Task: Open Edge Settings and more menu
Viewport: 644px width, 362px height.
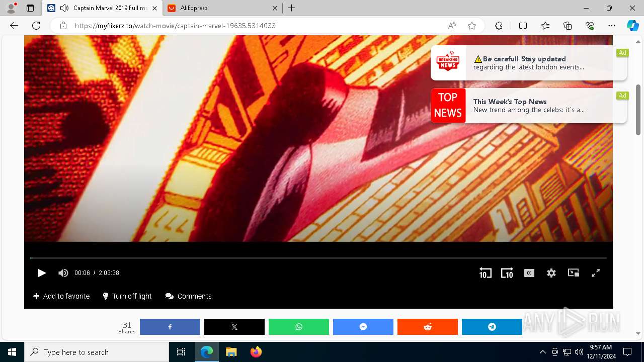Action: tap(612, 26)
